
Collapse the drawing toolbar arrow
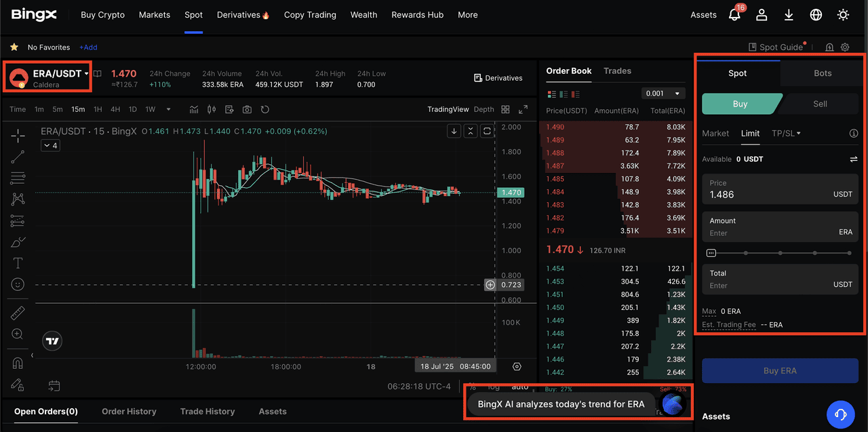tap(33, 355)
